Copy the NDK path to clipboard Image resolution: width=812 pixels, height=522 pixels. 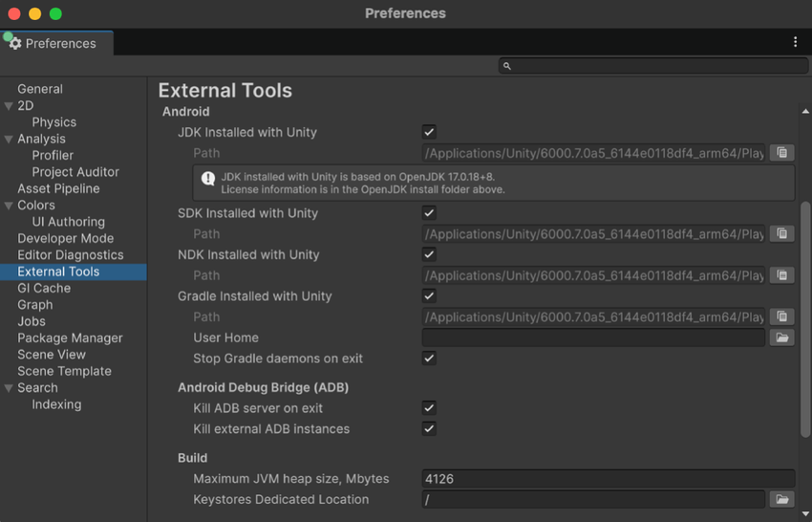click(782, 275)
